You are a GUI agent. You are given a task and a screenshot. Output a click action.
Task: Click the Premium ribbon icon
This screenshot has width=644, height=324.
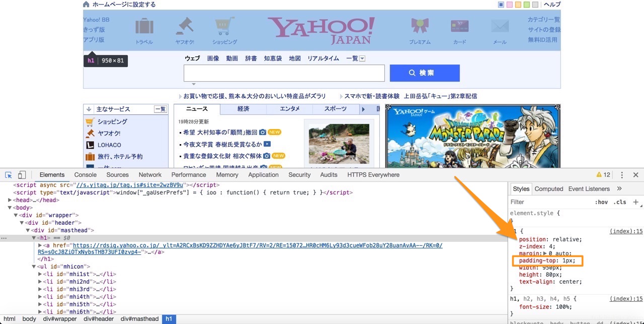(420, 27)
